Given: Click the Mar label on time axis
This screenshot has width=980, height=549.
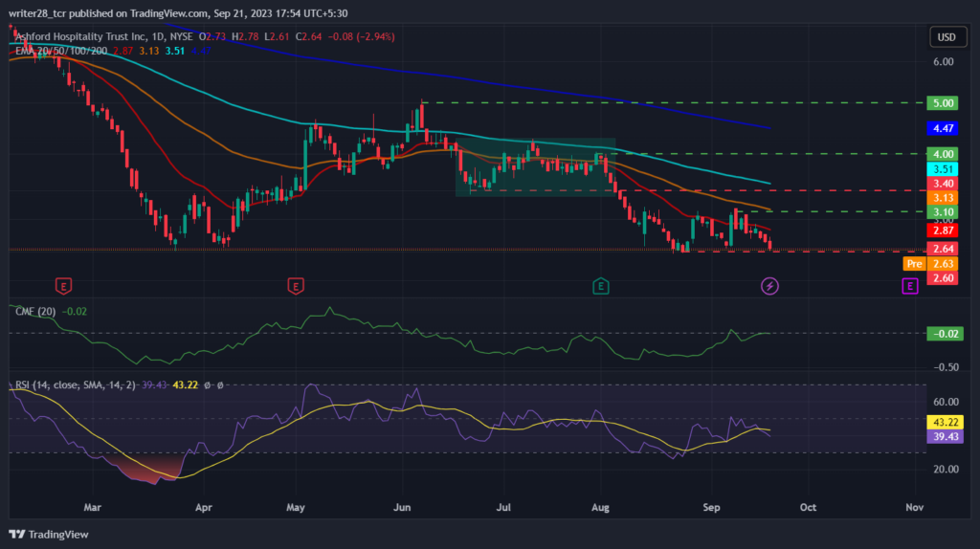Looking at the screenshot, I should pyautogui.click(x=93, y=507).
